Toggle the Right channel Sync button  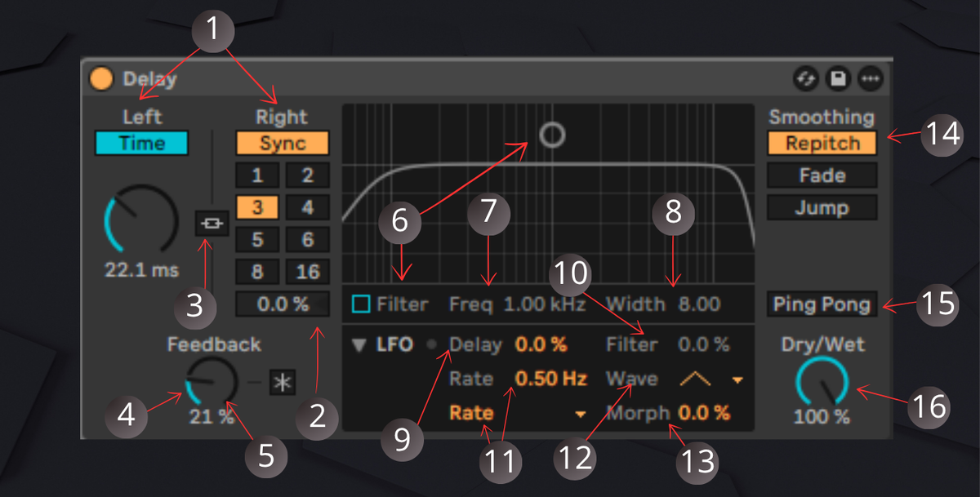pos(283,143)
